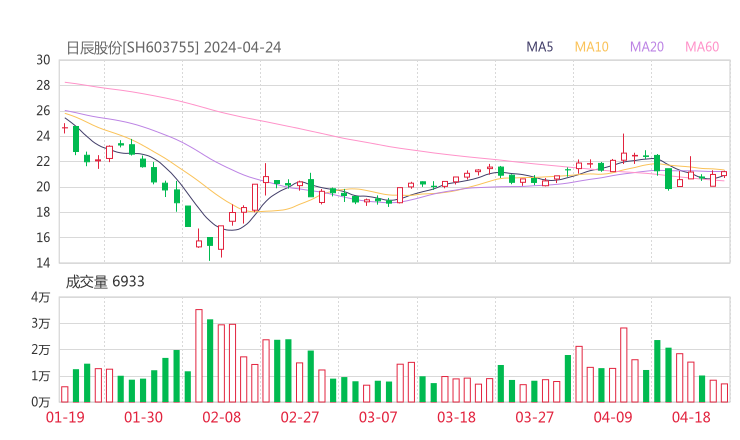Click the 04-09 date axis label
The height and width of the screenshot is (440, 740).
(613, 417)
